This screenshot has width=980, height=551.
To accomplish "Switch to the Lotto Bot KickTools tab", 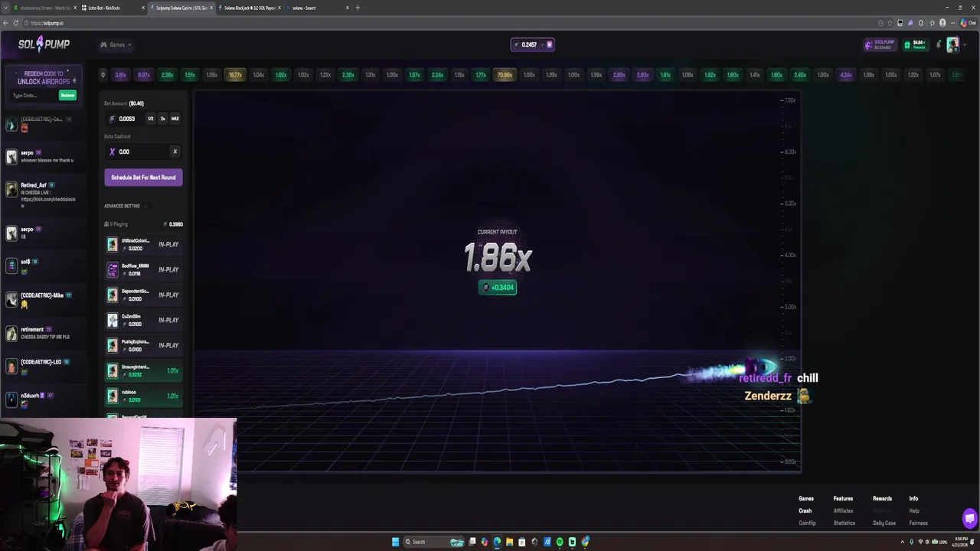I will coord(112,8).
